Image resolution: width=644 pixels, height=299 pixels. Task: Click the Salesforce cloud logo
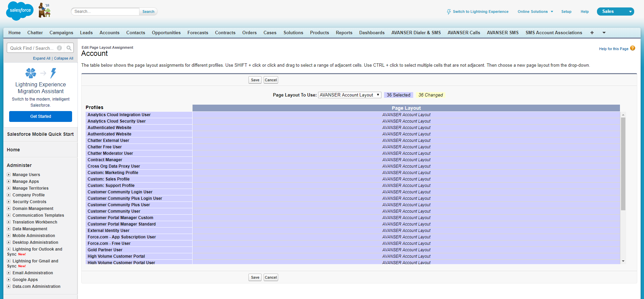tap(20, 11)
